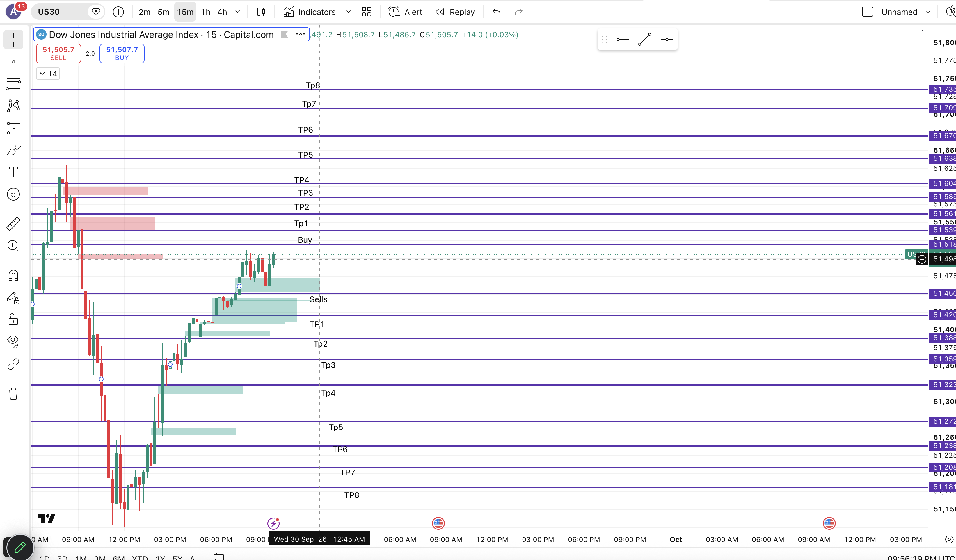Toggle magnet mode snapping
Screen dimensions: 956x560
(x=13, y=276)
